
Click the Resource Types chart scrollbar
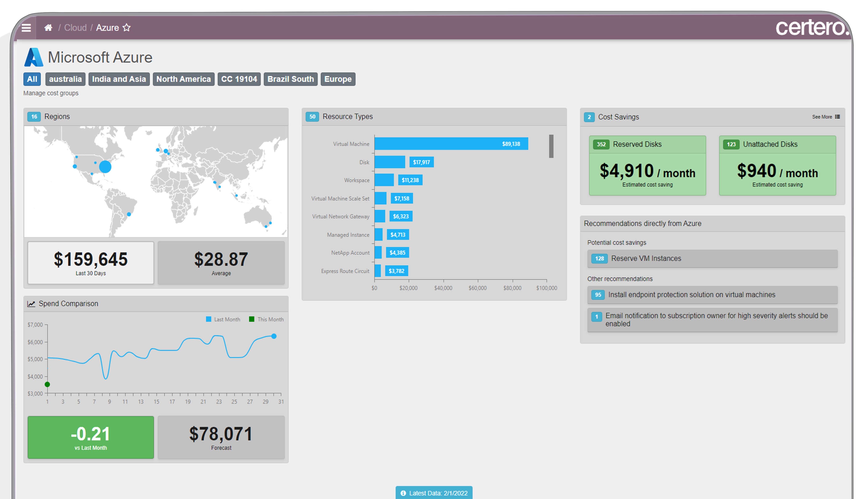551,146
